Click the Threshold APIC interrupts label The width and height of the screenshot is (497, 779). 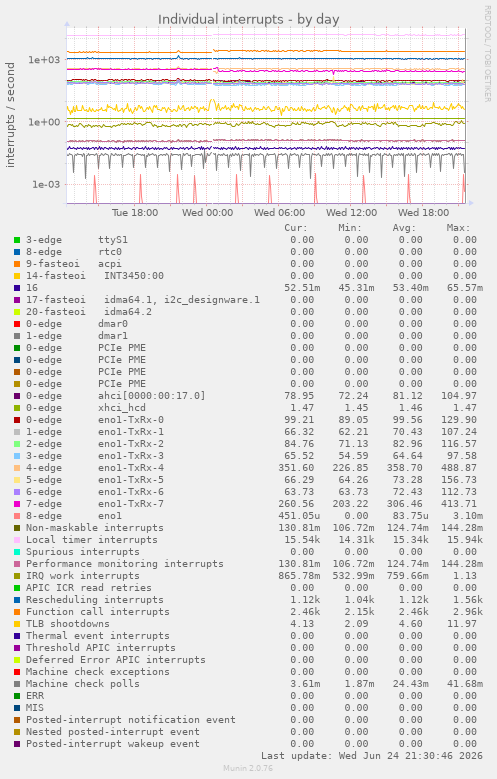tap(100, 648)
